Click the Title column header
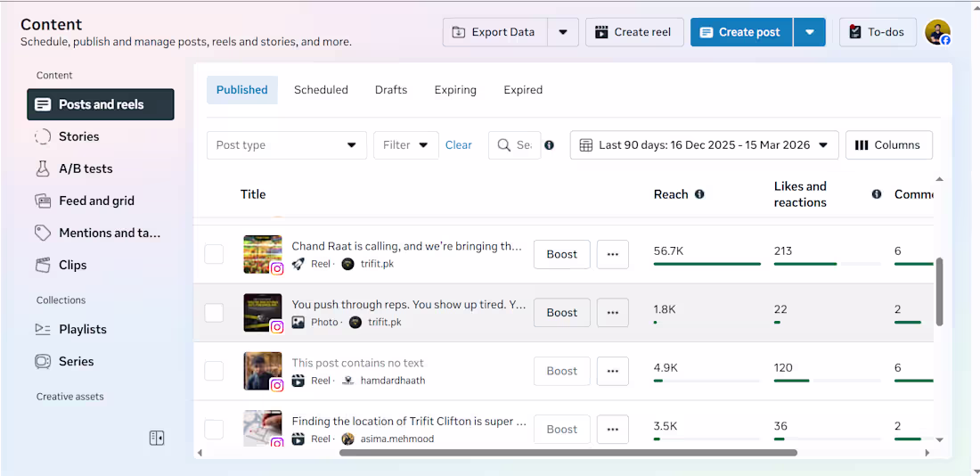 (x=253, y=194)
